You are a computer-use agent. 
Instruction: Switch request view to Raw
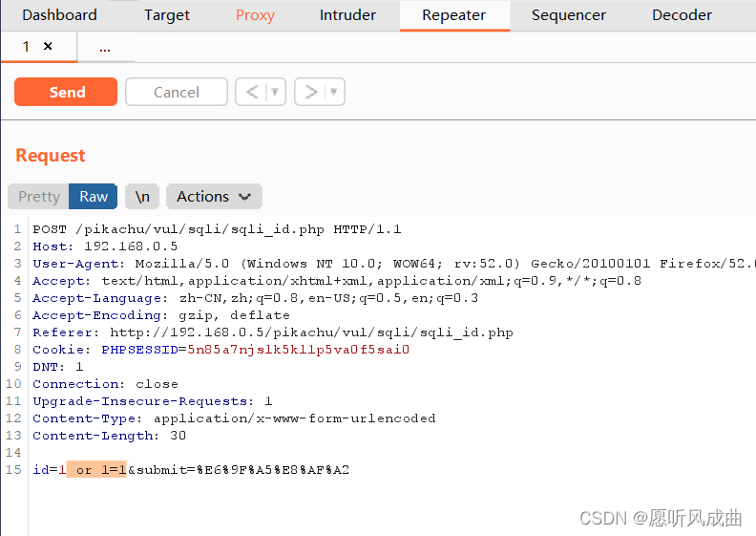coord(93,197)
